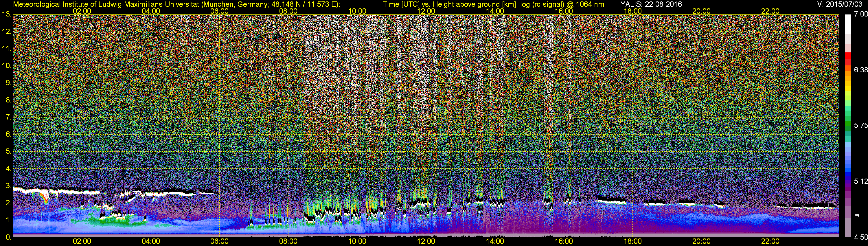Click the 5.12 colorbar scale label

[860, 181]
